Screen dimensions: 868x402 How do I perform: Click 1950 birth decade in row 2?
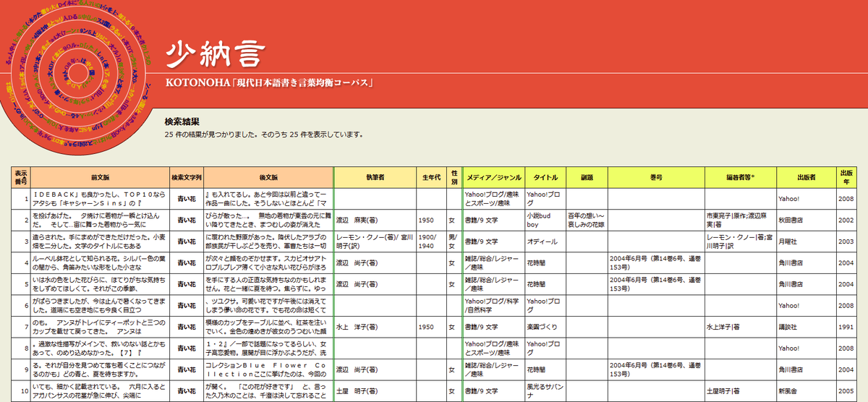tap(426, 221)
